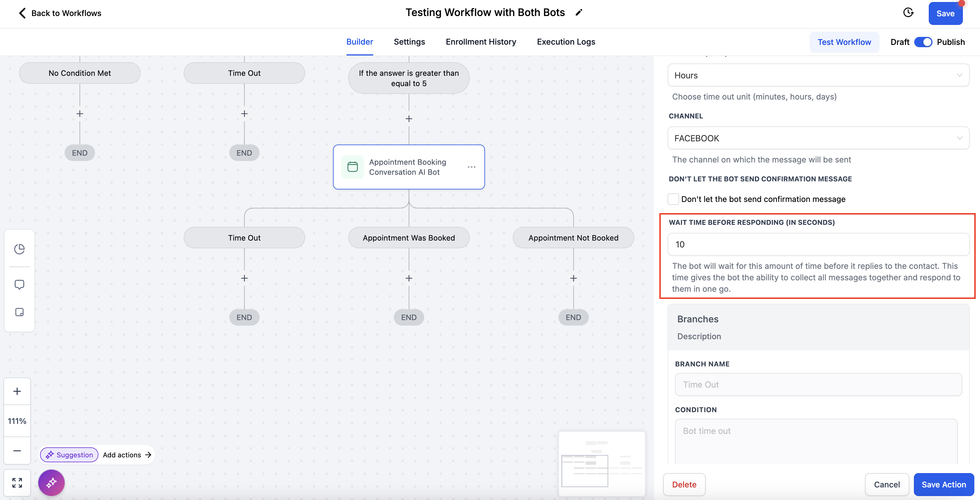
Task: Zoom in the canvas
Action: (x=17, y=391)
